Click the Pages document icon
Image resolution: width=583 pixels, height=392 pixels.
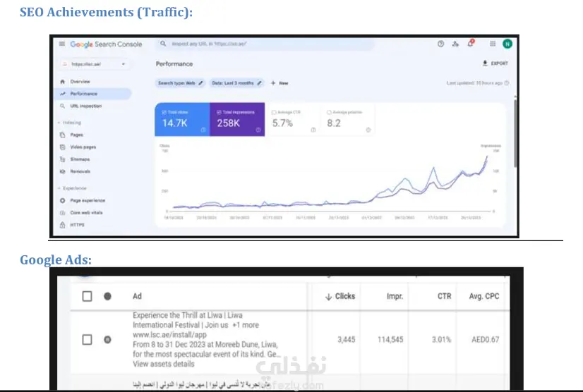62,135
